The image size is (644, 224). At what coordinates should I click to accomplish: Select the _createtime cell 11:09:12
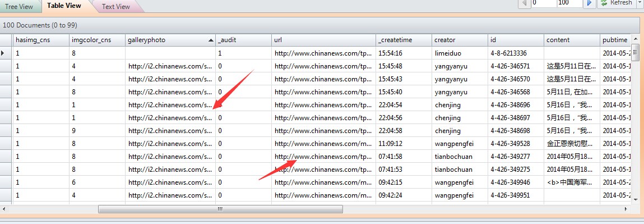point(404,144)
